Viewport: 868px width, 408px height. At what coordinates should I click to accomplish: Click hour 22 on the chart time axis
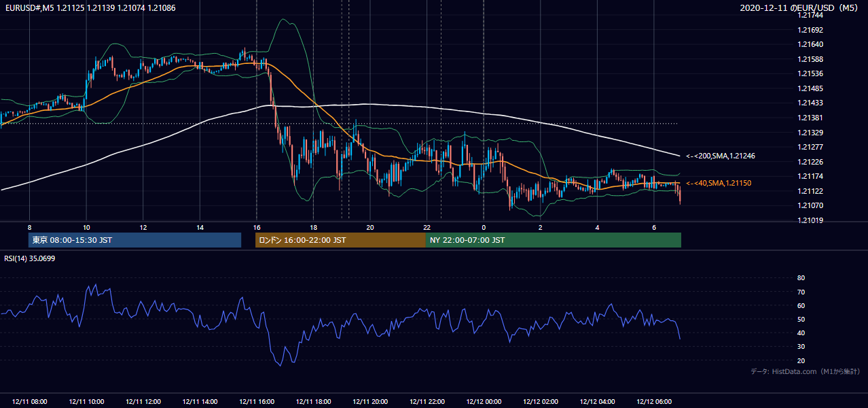[427, 226]
